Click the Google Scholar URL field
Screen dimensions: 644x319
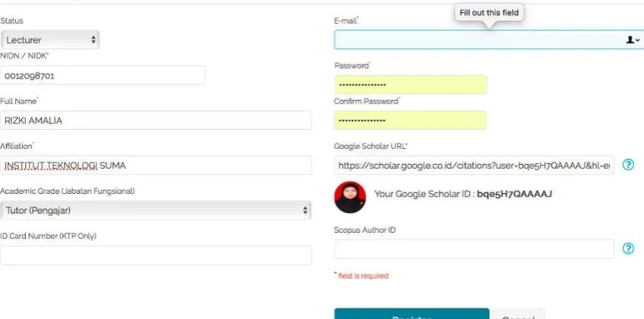[474, 166]
